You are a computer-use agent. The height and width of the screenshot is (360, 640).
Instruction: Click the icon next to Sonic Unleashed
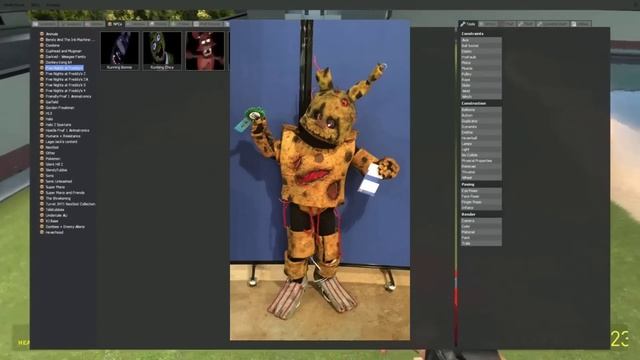pos(42,181)
